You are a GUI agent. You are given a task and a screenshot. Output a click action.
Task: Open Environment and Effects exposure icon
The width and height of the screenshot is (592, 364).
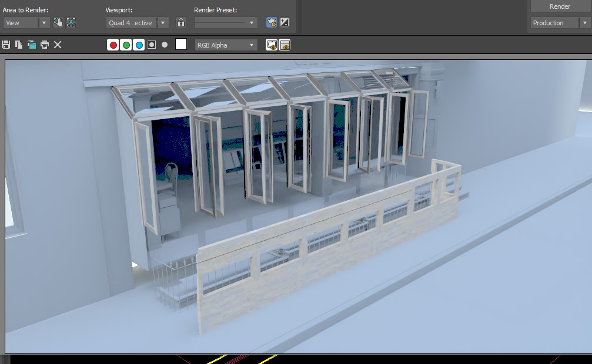click(x=285, y=22)
